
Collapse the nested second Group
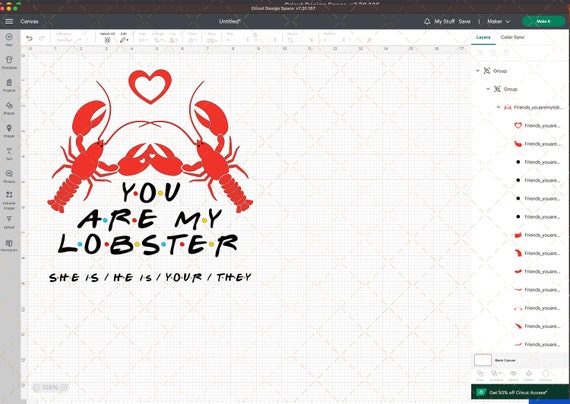click(488, 89)
